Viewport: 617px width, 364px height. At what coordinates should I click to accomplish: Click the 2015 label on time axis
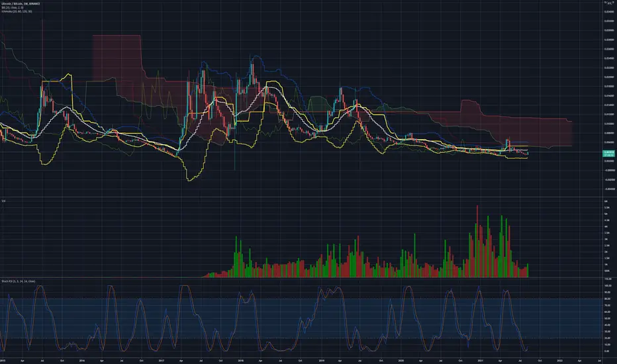(3, 360)
